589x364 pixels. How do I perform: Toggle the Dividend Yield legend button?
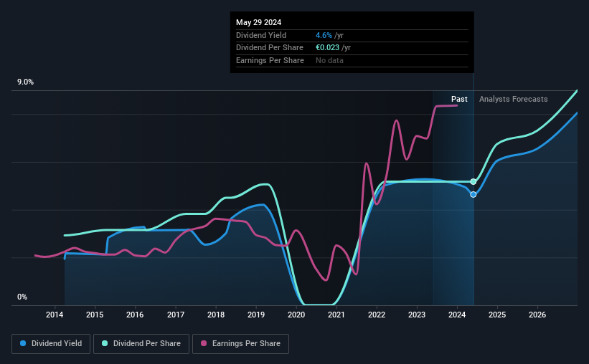[51, 344]
